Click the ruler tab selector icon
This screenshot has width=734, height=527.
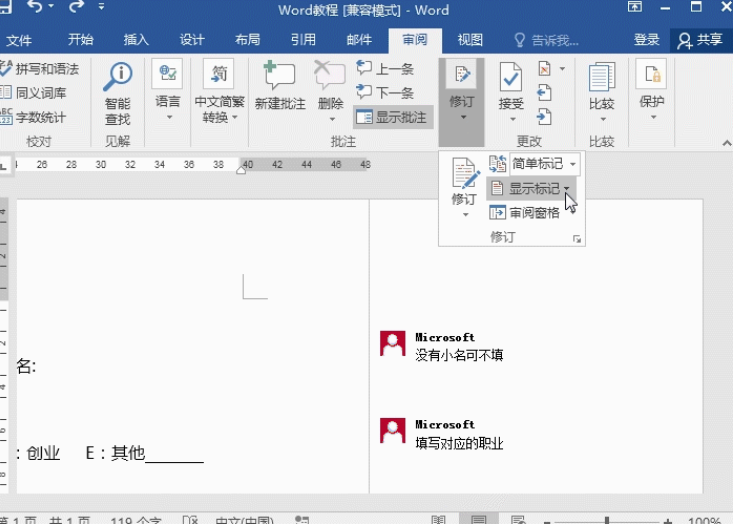[x=4, y=165]
